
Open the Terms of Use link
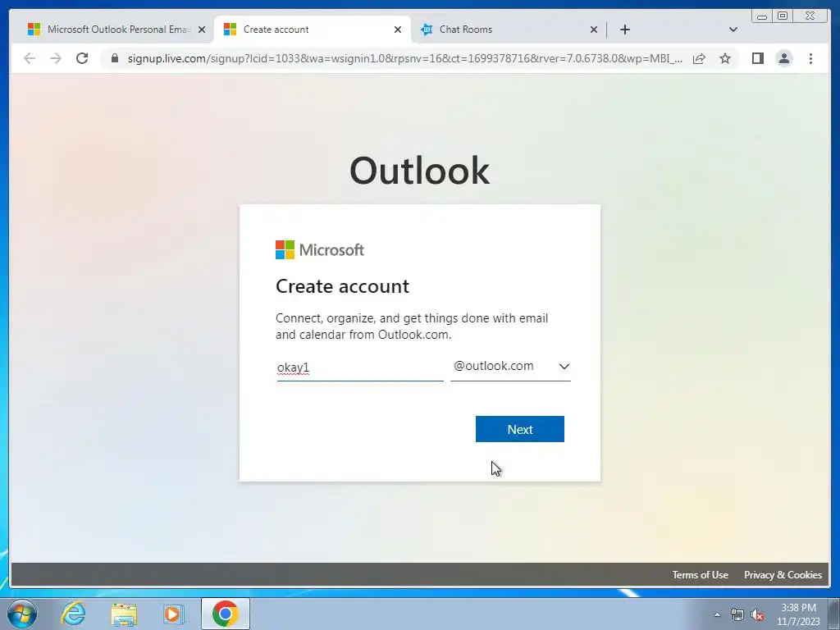[701, 575]
